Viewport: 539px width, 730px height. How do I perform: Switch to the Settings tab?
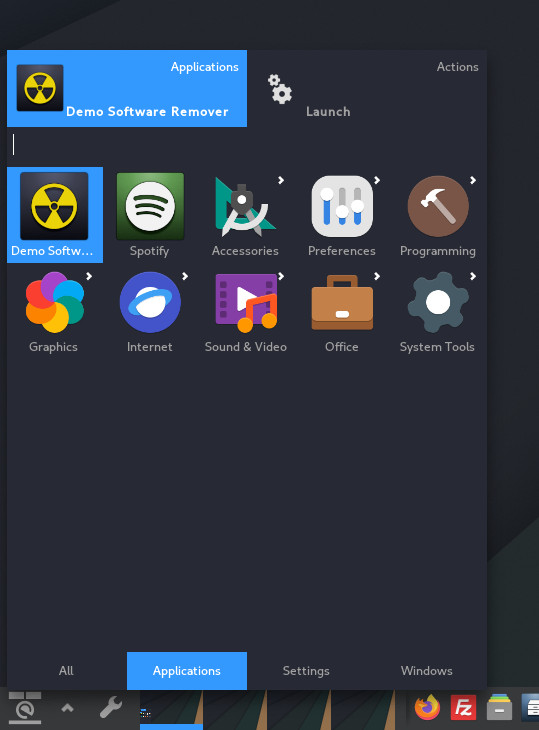pos(306,671)
